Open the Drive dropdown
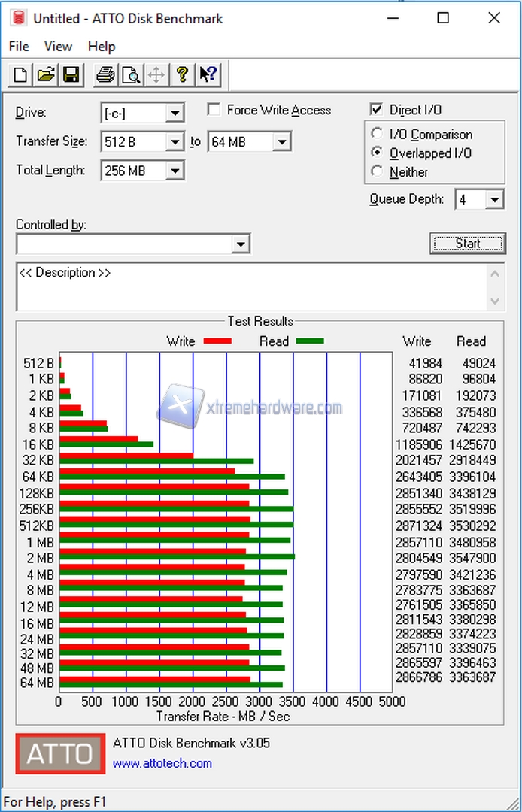 pos(175,114)
